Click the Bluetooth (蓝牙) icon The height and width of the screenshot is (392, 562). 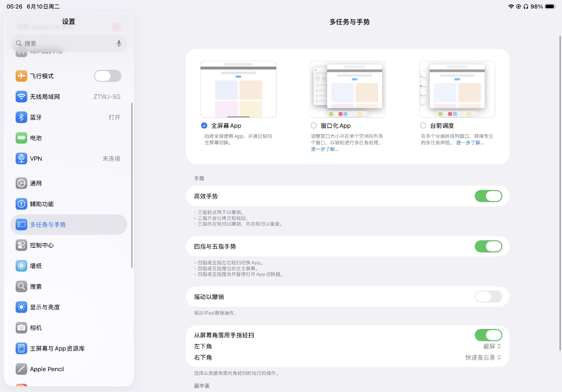click(x=21, y=117)
